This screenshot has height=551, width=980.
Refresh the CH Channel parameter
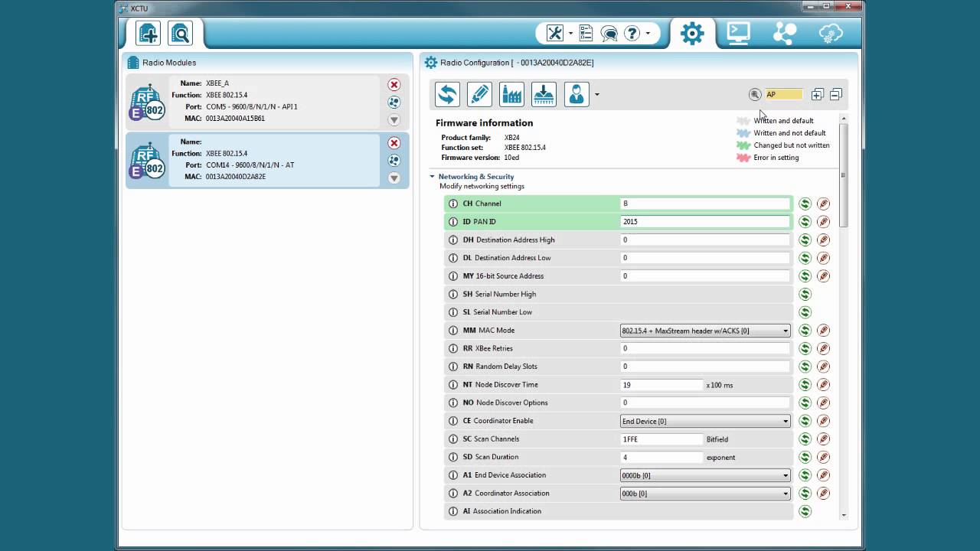[x=805, y=204]
